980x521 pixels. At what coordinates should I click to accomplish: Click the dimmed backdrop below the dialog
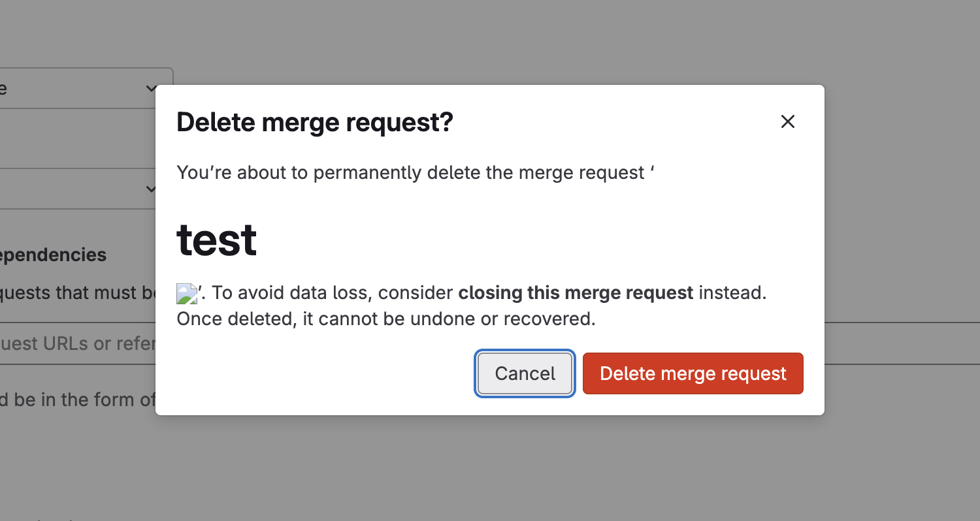[x=490, y=470]
